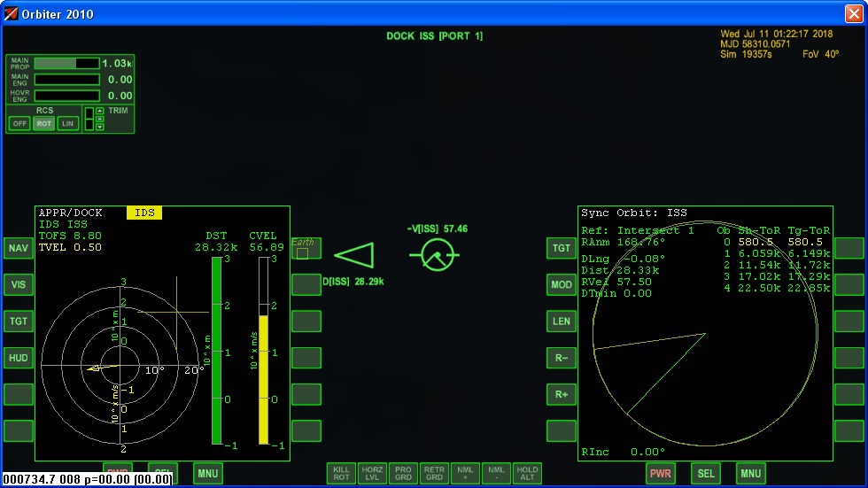Turn RCS off with the OFF button
This screenshot has height=488, width=868.
tap(19, 123)
